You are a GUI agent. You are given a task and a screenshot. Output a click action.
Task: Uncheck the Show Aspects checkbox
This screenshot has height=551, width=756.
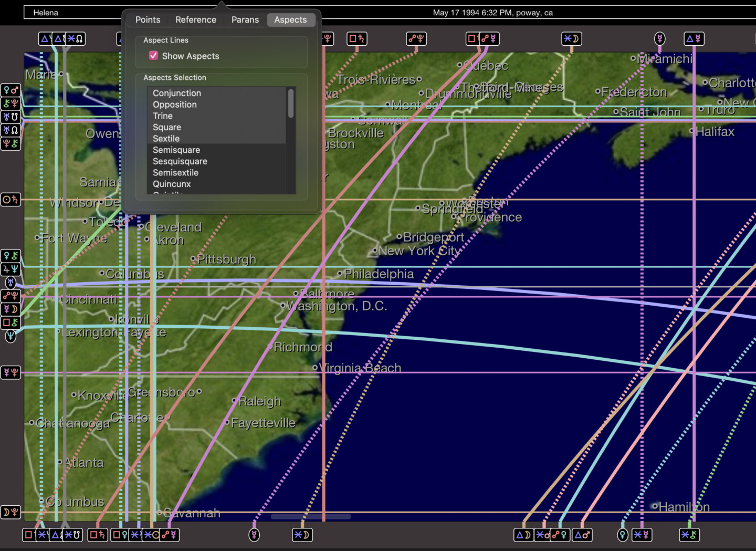[x=153, y=56]
